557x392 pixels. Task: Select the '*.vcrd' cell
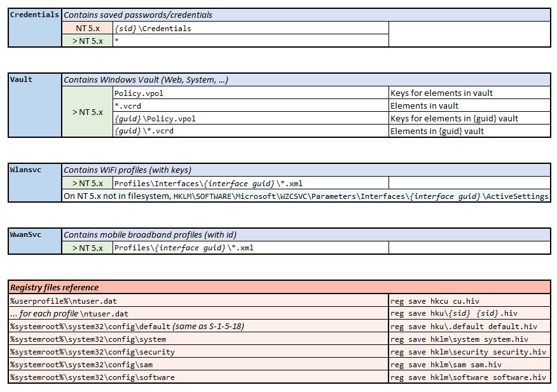(x=251, y=106)
